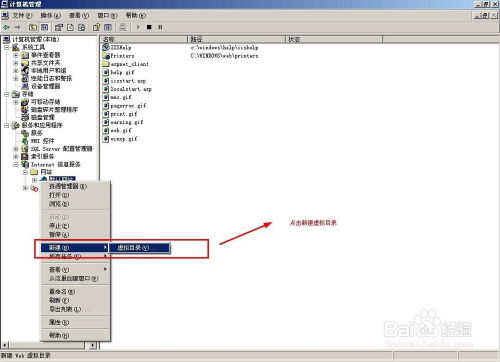The height and width of the screenshot is (362, 500).
Task: Select the localstart.asp file row
Action: 127,89
